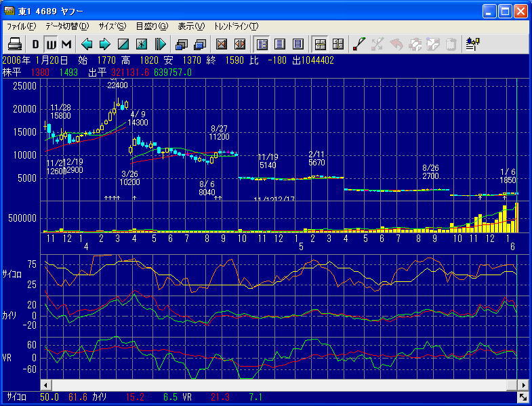Click the resize grip at bottom corner
Viewport: 532px width, 406px height.
pos(522,397)
